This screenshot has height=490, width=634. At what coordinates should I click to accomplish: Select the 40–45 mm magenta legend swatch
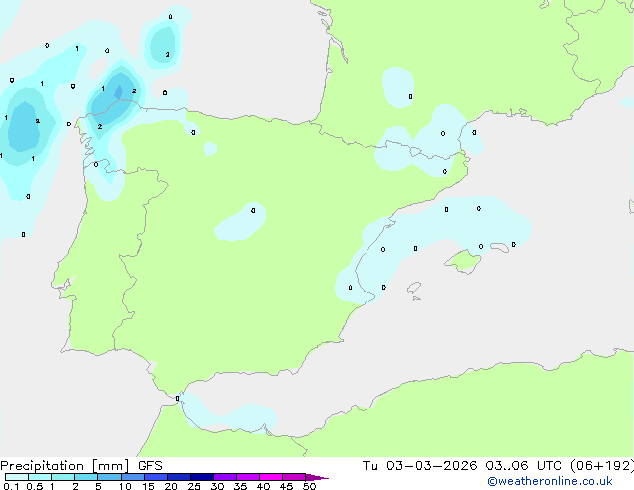click(271, 477)
